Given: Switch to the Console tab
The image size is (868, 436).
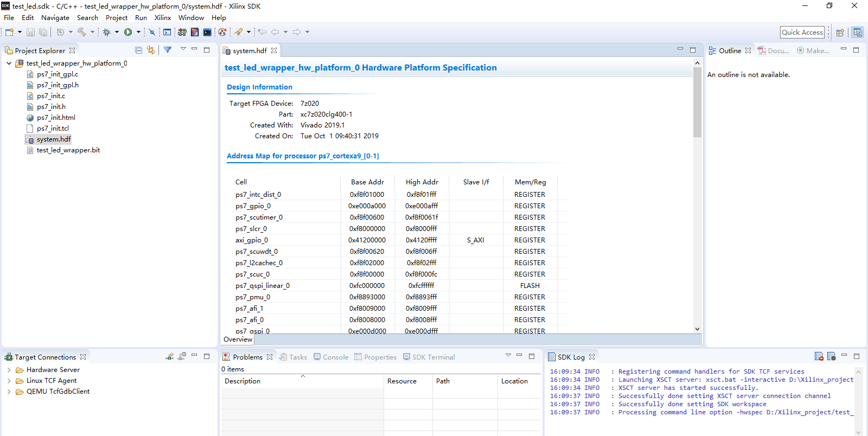Looking at the screenshot, I should pyautogui.click(x=331, y=357).
